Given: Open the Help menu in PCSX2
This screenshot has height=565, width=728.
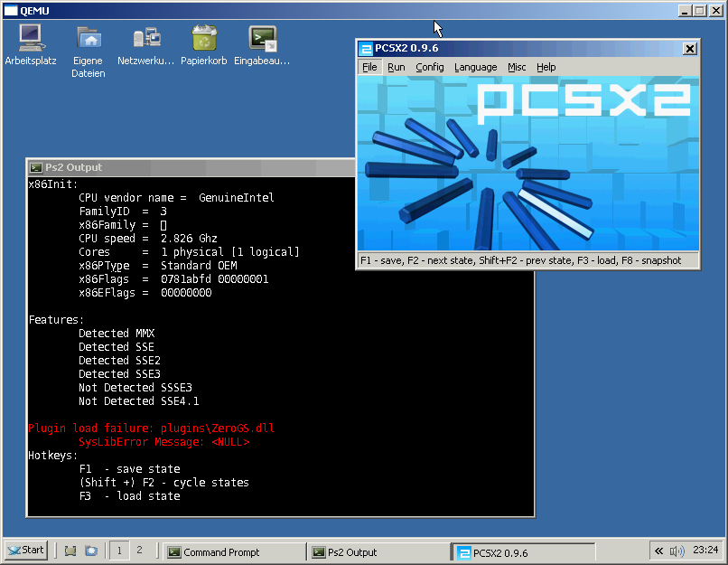Looking at the screenshot, I should [x=546, y=67].
